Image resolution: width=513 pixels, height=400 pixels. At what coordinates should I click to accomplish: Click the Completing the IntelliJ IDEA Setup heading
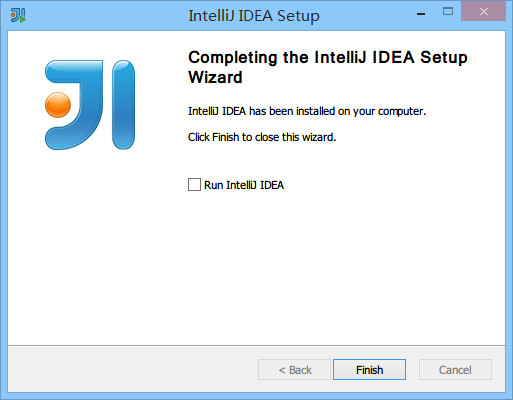coord(328,57)
